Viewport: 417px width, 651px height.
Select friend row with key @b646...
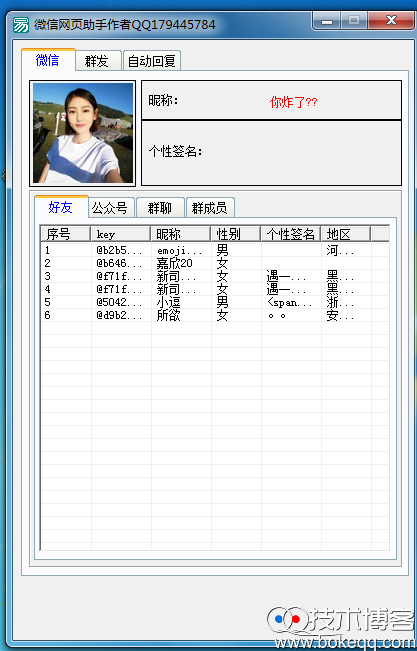215,263
